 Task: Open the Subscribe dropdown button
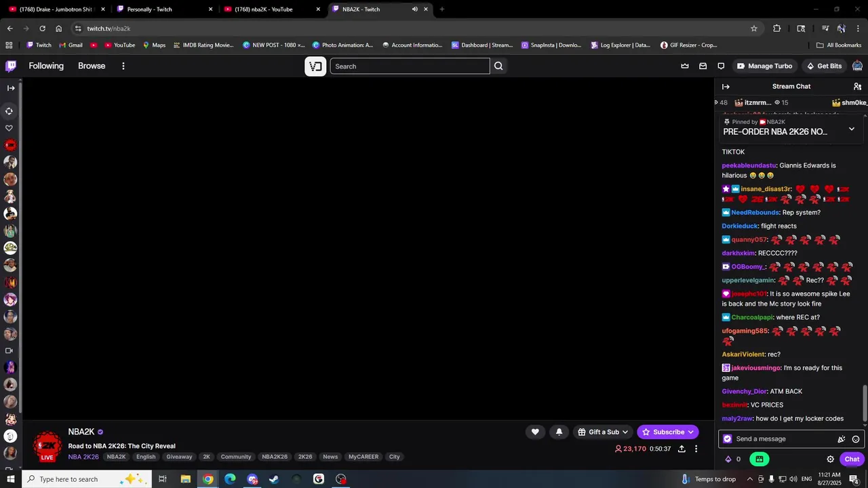tap(667, 432)
